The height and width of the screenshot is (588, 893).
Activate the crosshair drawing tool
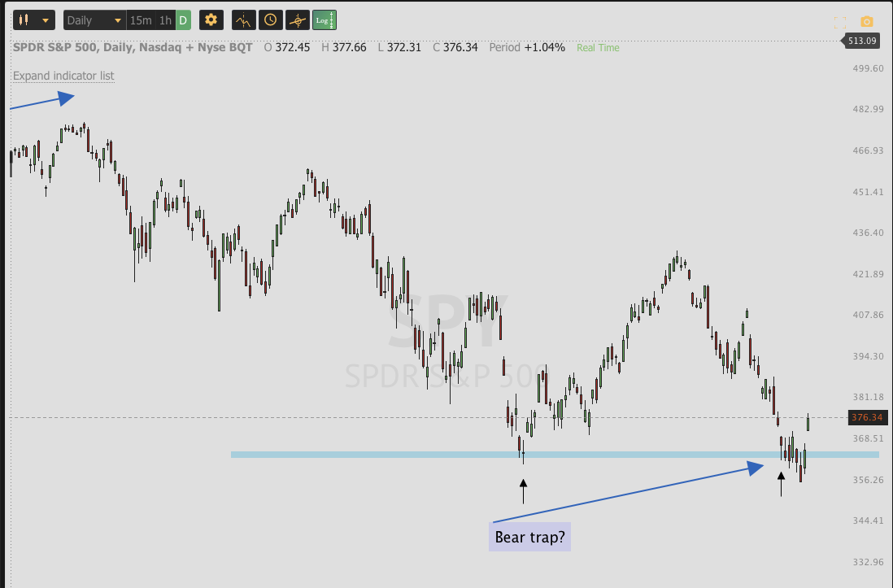click(297, 20)
